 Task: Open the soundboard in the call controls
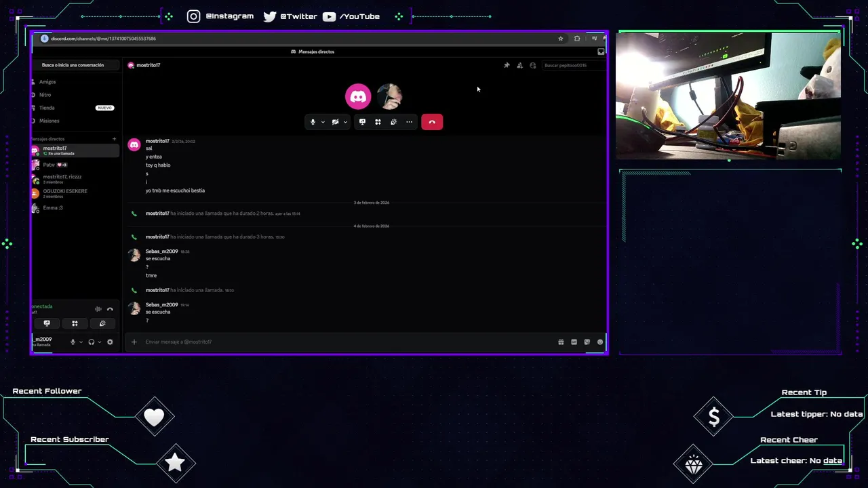(393, 122)
